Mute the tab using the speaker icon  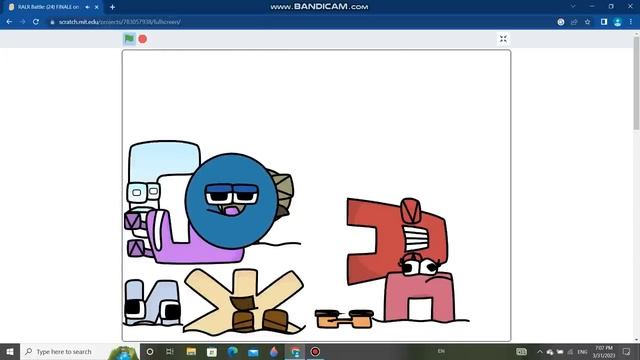(87, 7)
